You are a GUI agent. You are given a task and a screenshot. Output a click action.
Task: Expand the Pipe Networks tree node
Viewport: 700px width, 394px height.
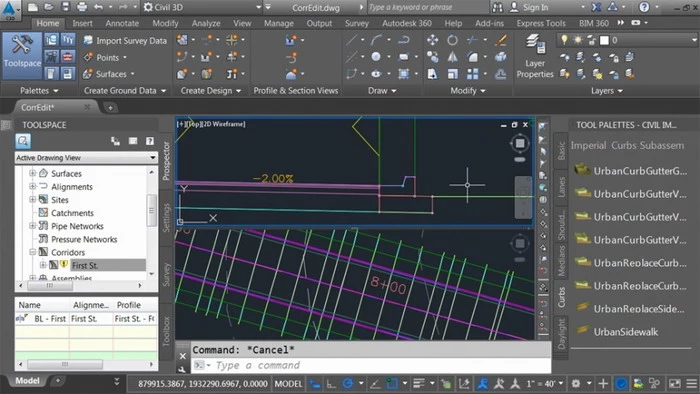tap(32, 226)
